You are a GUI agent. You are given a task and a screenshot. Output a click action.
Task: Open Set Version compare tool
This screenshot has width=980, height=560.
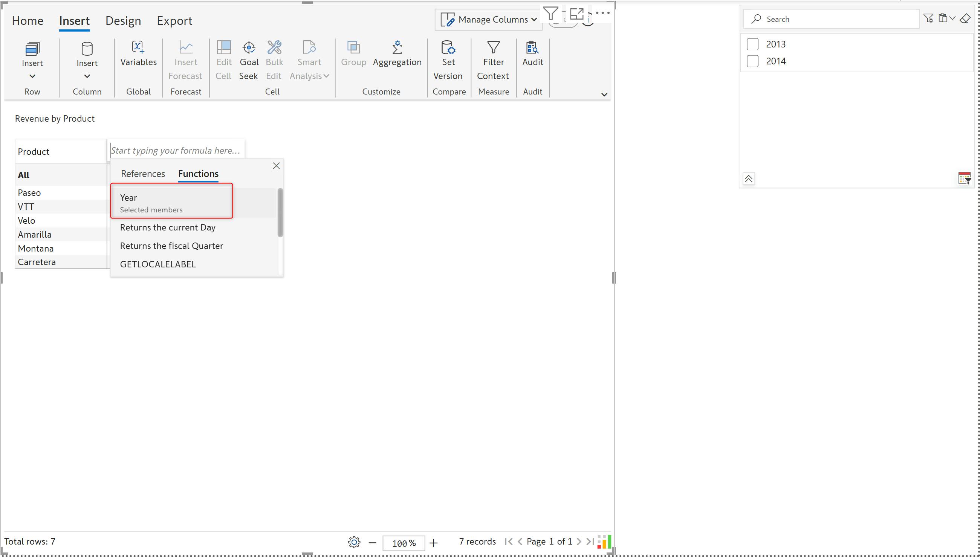click(448, 48)
